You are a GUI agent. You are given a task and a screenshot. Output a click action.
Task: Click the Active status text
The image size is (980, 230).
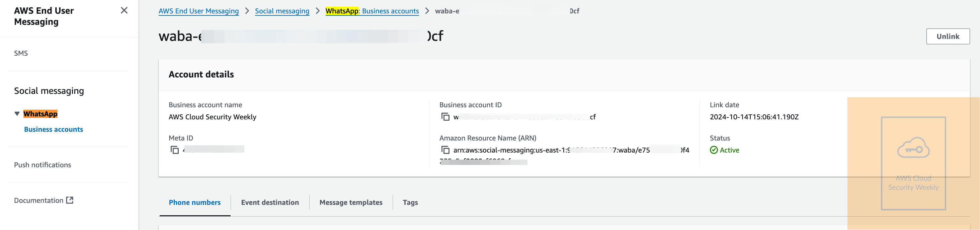(x=729, y=150)
